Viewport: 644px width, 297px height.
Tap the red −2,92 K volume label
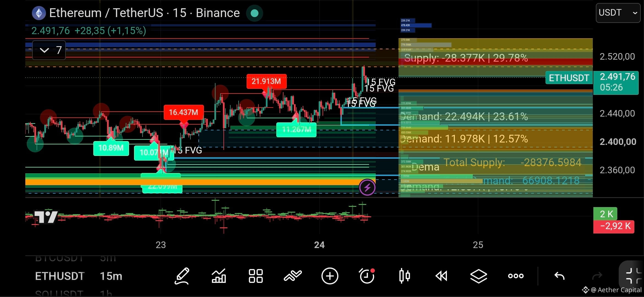[614, 227]
